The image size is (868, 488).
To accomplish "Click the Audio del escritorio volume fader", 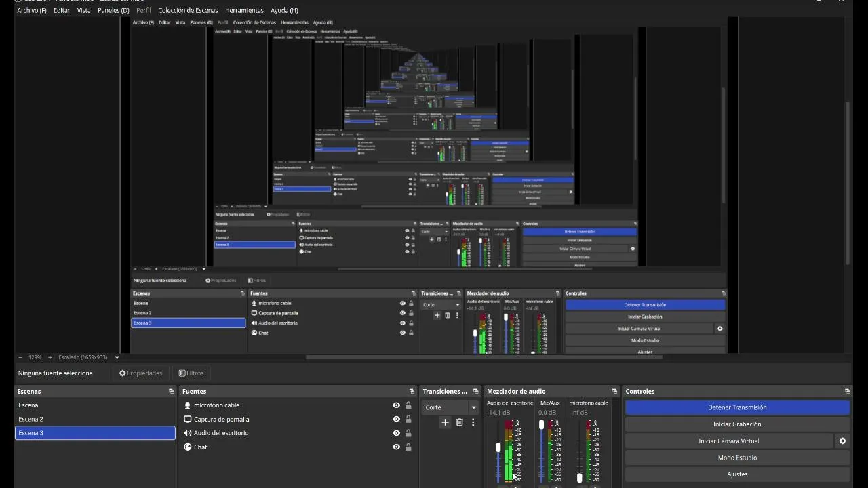I will tap(498, 448).
